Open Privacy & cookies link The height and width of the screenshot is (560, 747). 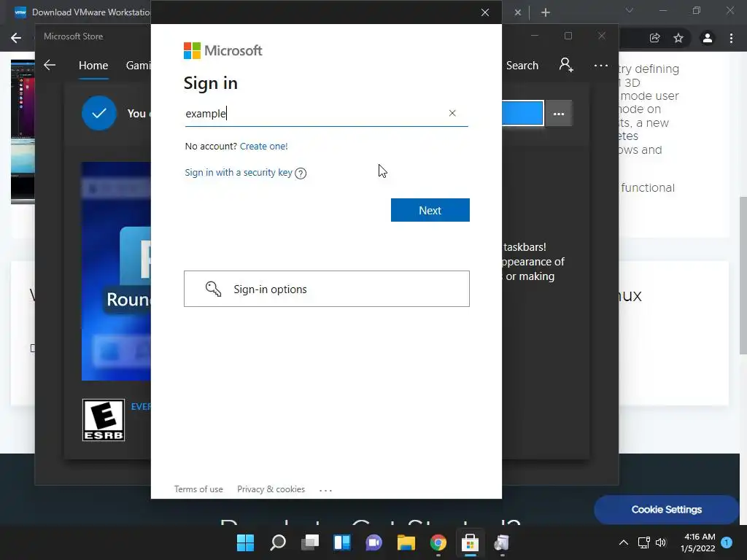point(271,489)
